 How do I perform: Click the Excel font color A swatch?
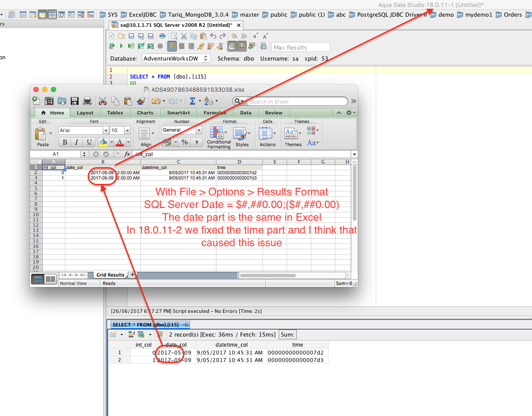(x=120, y=142)
